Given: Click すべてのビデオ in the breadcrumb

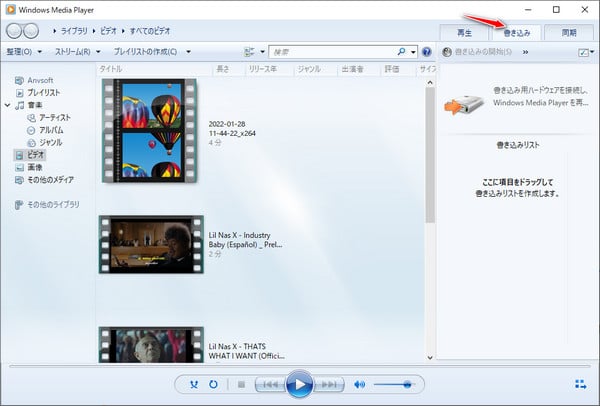Looking at the screenshot, I should [x=150, y=31].
